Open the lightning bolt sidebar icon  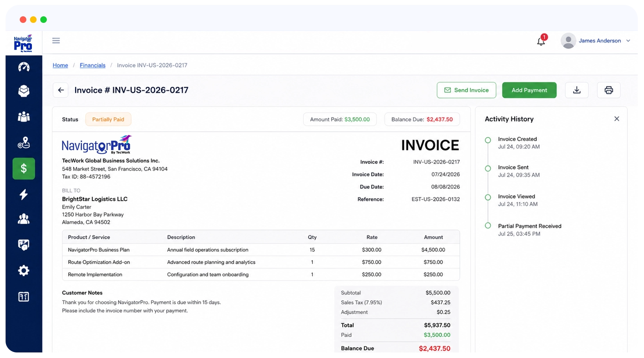(24, 195)
